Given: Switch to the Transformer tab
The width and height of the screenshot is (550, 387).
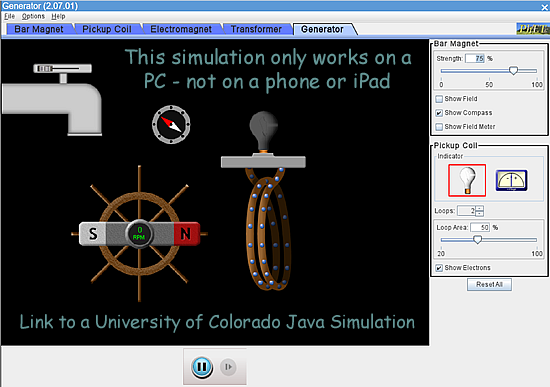Looking at the screenshot, I should pos(256,29).
